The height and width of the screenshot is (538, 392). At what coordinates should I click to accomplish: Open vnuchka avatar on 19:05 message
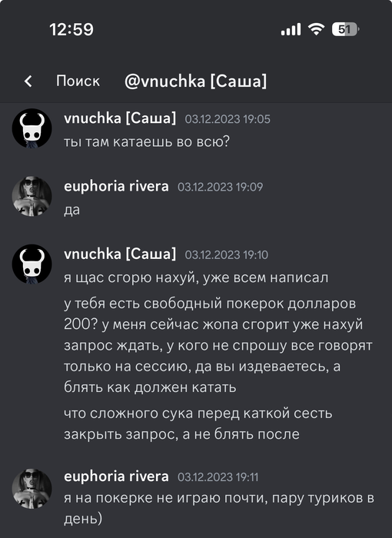[x=32, y=128]
